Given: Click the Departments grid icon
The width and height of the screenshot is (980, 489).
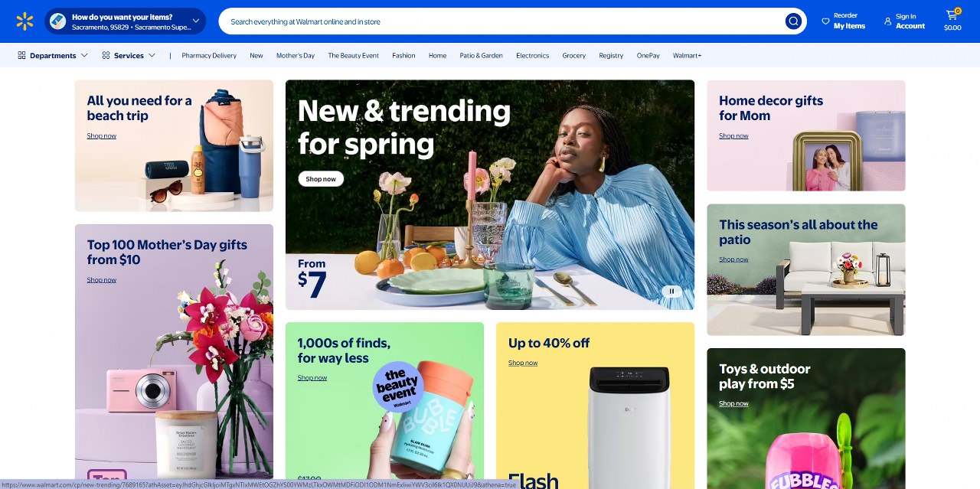Looking at the screenshot, I should 21,55.
